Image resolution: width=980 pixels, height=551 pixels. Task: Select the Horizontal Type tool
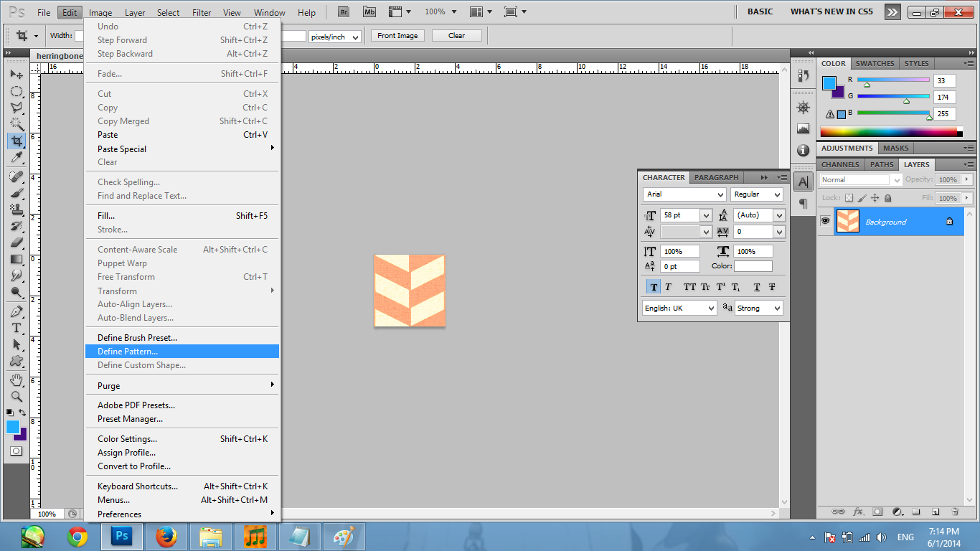click(x=17, y=328)
